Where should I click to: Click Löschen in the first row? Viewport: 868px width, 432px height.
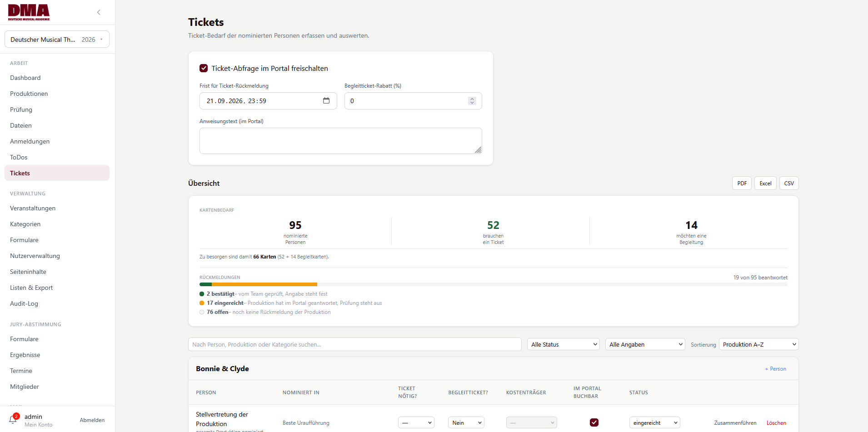pyautogui.click(x=776, y=423)
